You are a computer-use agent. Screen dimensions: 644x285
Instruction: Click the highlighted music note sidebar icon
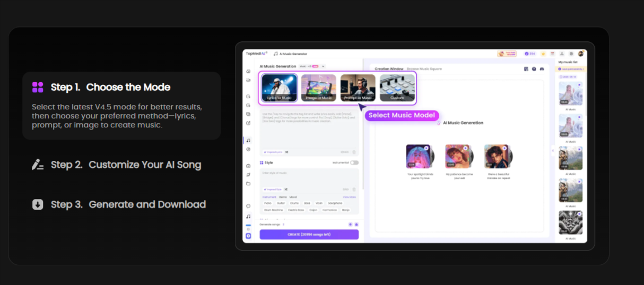click(x=248, y=141)
